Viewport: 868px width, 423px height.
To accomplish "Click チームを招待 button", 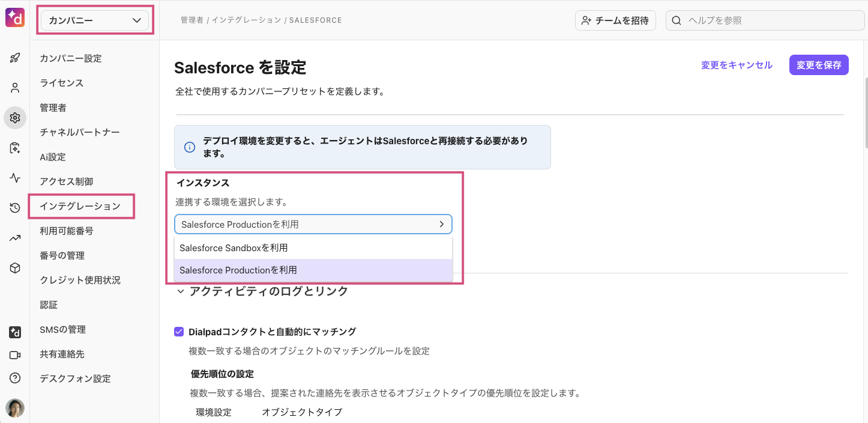I will [x=615, y=20].
